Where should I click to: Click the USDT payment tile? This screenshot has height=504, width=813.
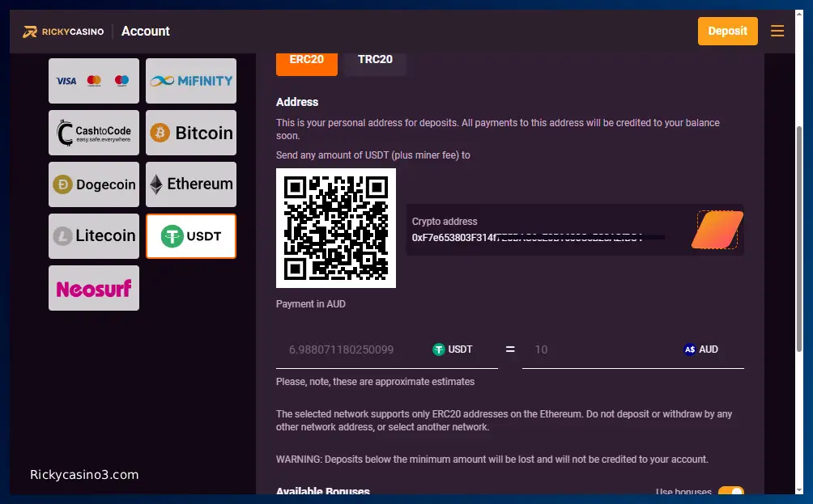pos(191,236)
